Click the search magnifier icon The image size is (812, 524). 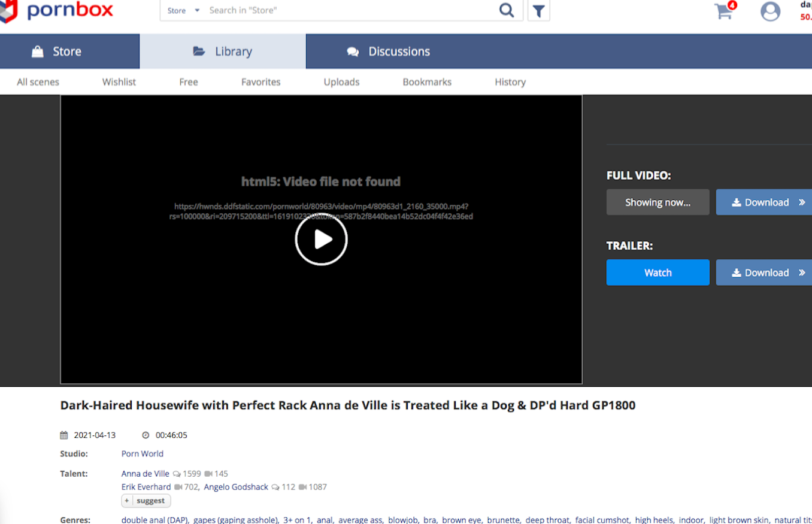(x=507, y=10)
